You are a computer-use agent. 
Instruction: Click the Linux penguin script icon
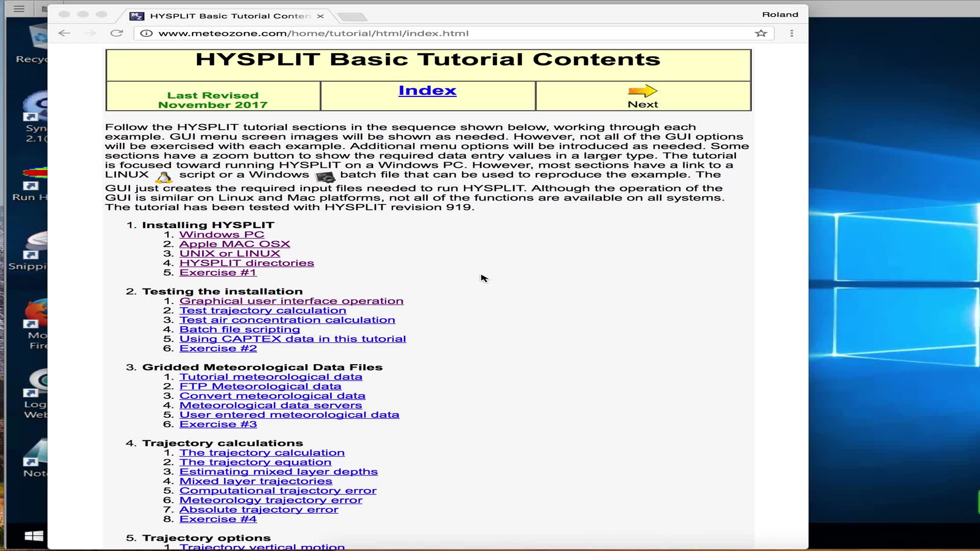pyautogui.click(x=164, y=177)
